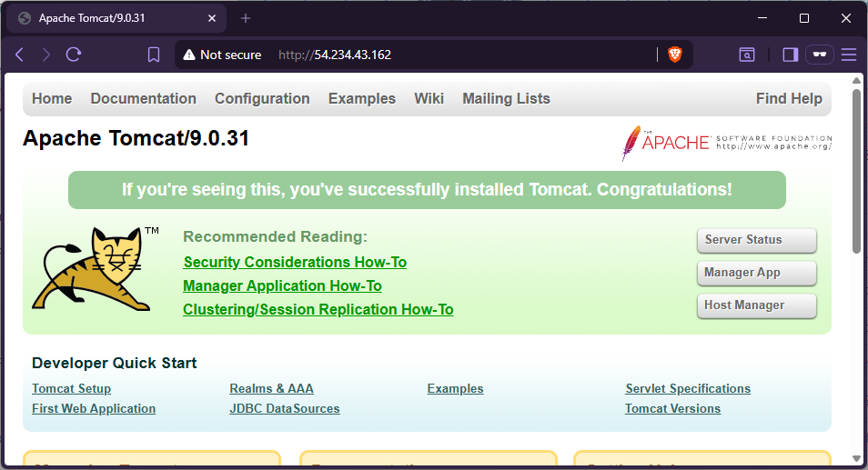Reload the page with the refresh icon

pos(74,55)
